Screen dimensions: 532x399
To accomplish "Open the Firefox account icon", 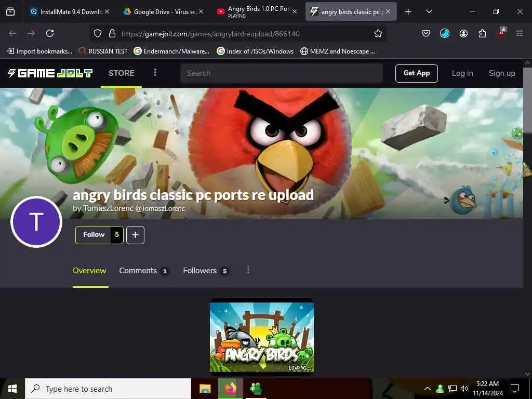I will coord(463,33).
